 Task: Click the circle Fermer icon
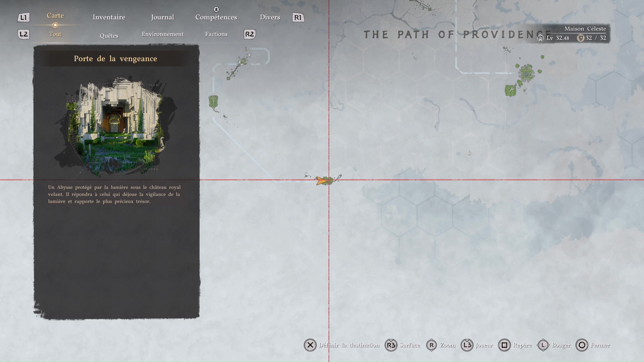[582, 345]
